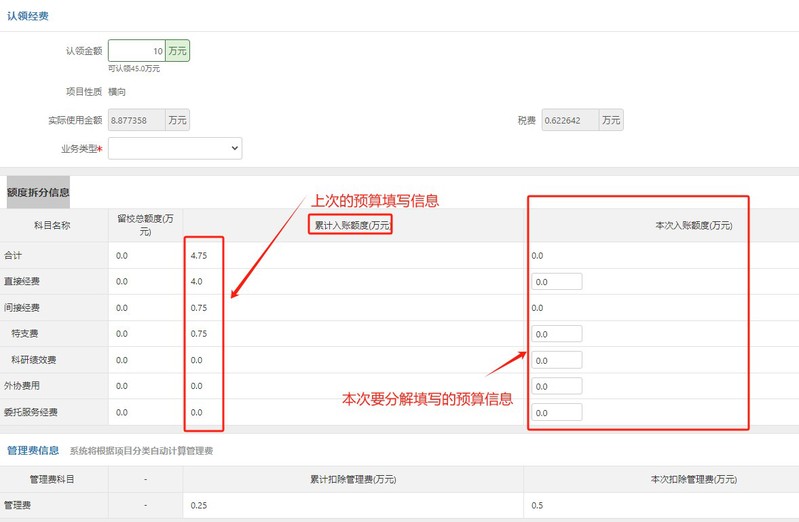Click the 实际使用金额 field showing 8.877358
This screenshot has width=799, height=522.
(x=136, y=120)
